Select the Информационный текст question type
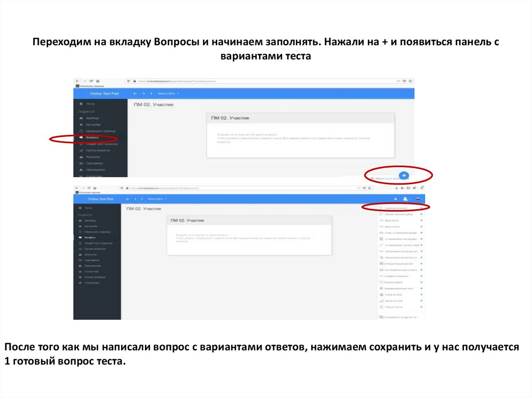Viewport: 532px width, 398px height. [401, 289]
